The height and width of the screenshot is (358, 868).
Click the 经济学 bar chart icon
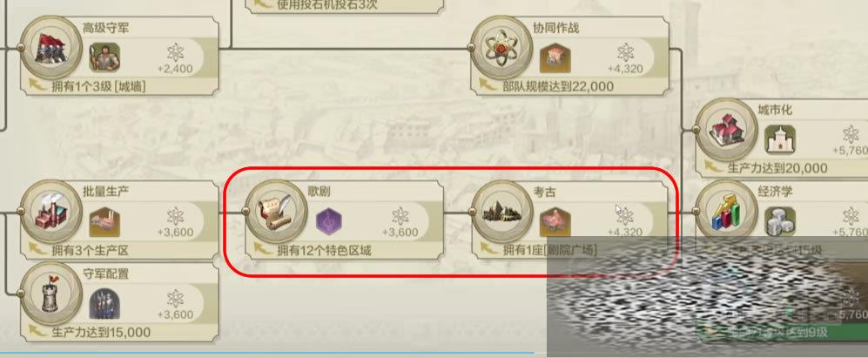click(726, 211)
